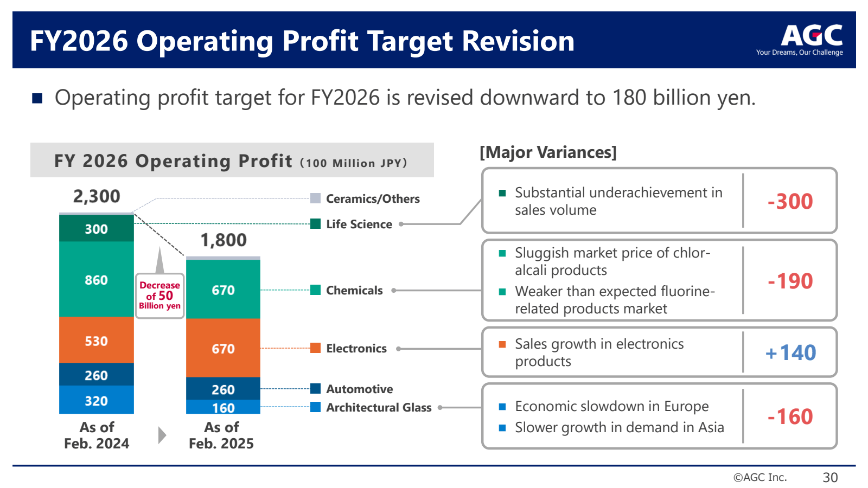Select the 670 Electronics segment in 2025 bar
This screenshot has width=868, height=488.
point(223,348)
